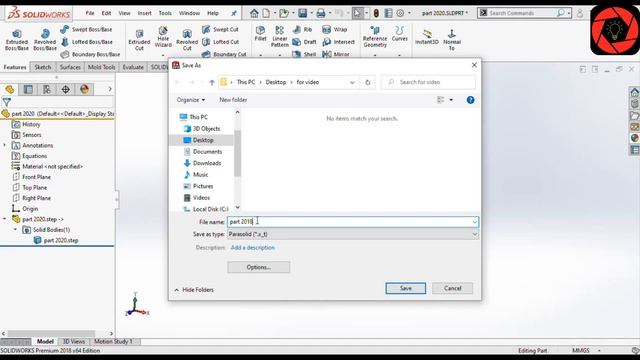Click the New folder button
This screenshot has width=640, height=360.
tap(233, 100)
